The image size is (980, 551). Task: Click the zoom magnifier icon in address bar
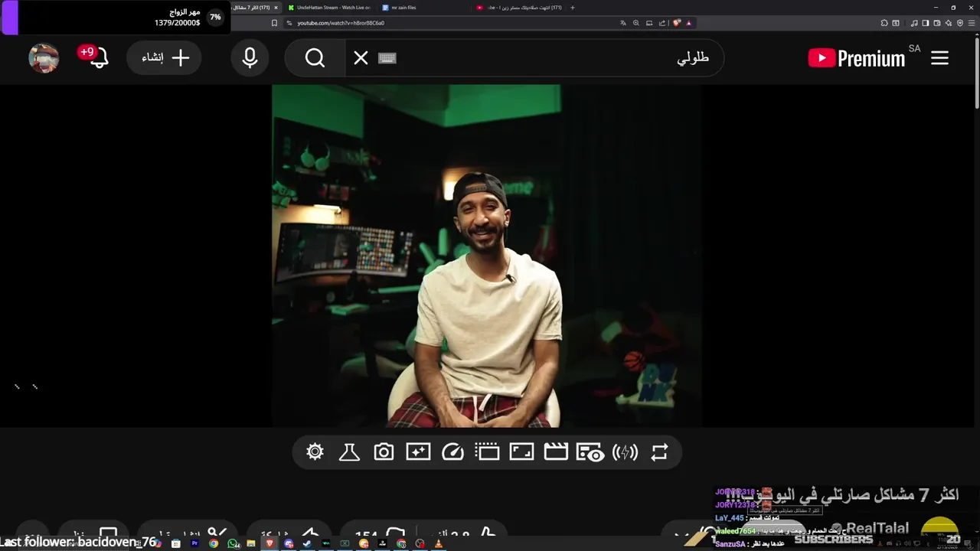pos(636,23)
